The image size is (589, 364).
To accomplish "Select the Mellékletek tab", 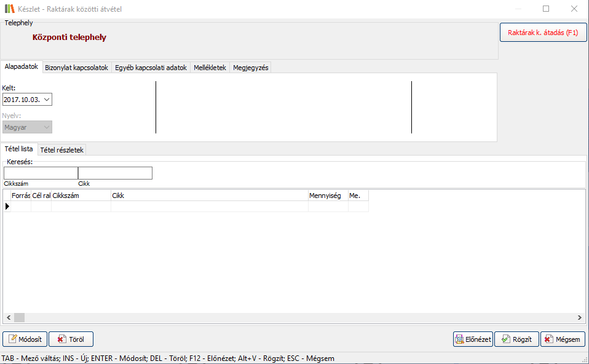I will [x=210, y=68].
